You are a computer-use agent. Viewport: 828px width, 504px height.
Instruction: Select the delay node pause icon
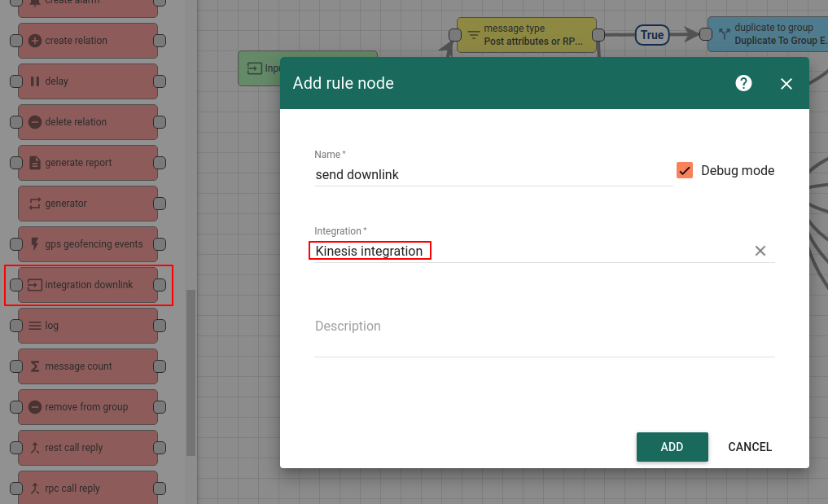point(35,81)
